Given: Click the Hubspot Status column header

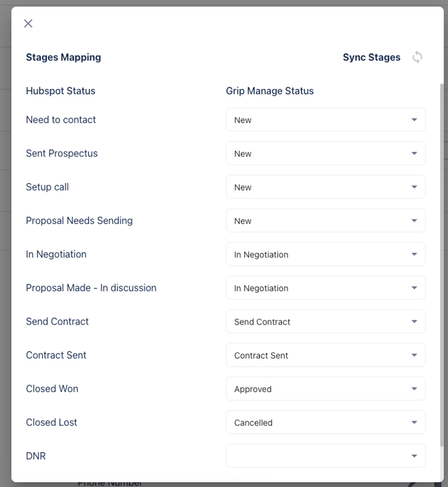Looking at the screenshot, I should pos(61,91).
